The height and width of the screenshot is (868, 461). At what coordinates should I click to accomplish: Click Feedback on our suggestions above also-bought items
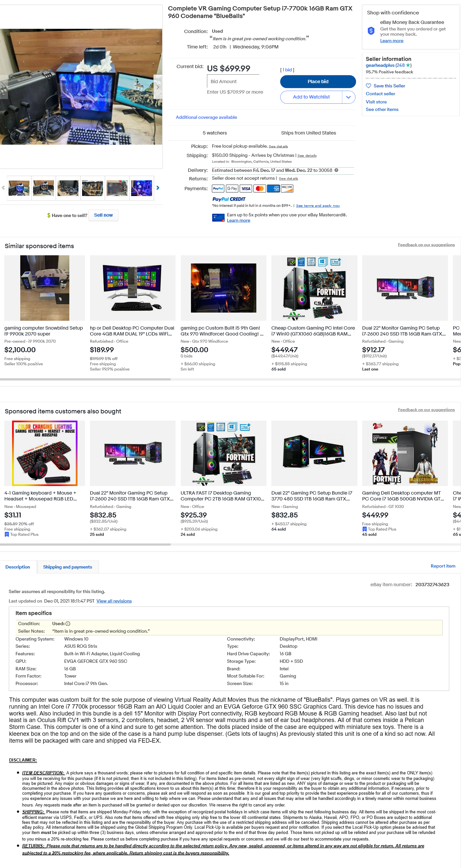click(x=426, y=410)
